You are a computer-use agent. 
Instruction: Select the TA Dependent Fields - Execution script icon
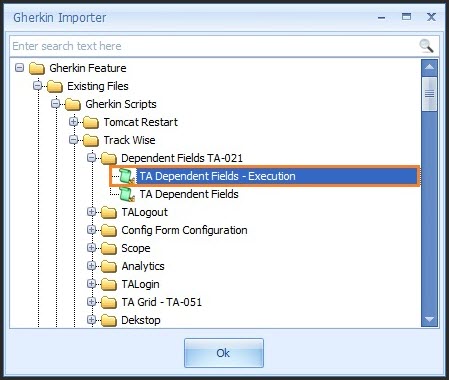pyautogui.click(x=127, y=176)
